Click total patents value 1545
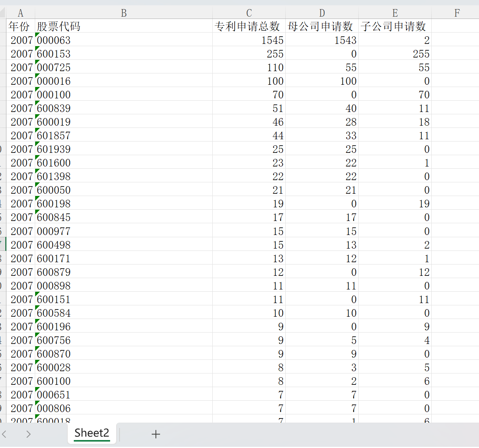The height and width of the screenshot is (448, 479). (x=249, y=39)
